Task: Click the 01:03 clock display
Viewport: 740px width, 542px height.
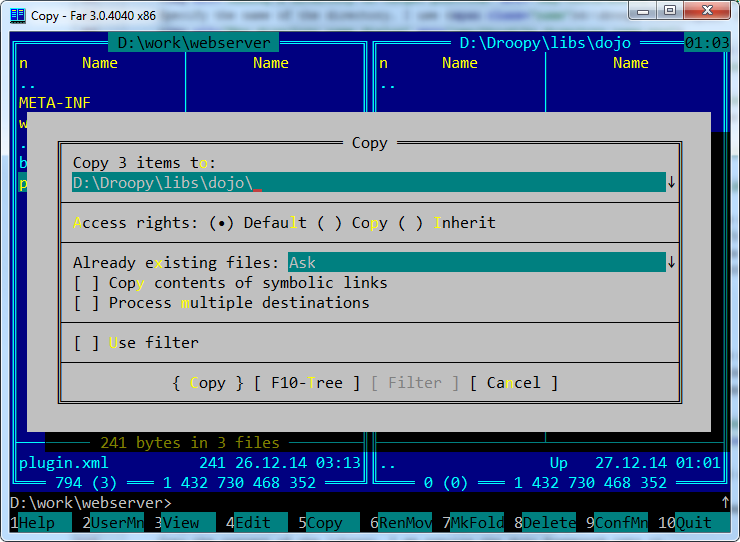Action: [x=707, y=42]
